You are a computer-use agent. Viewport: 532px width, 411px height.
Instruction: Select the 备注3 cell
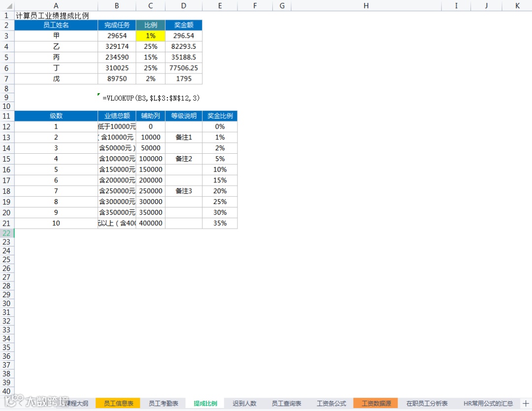tap(184, 191)
